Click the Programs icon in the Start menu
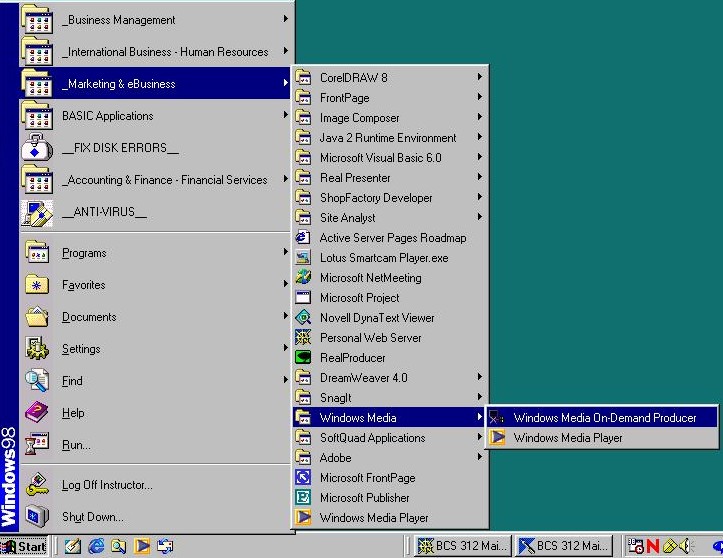The height and width of the screenshot is (558, 723). click(37, 252)
